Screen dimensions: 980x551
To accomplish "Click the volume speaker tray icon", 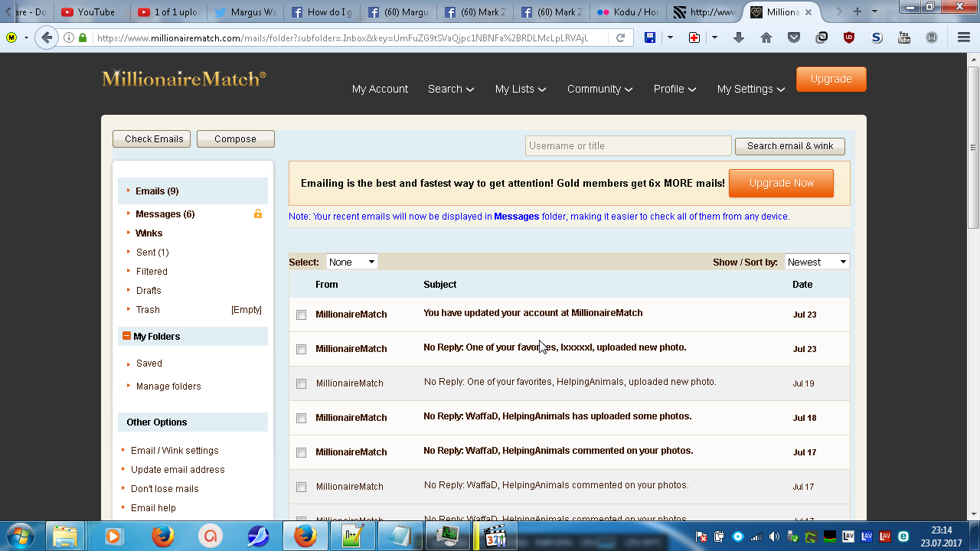I will [774, 536].
